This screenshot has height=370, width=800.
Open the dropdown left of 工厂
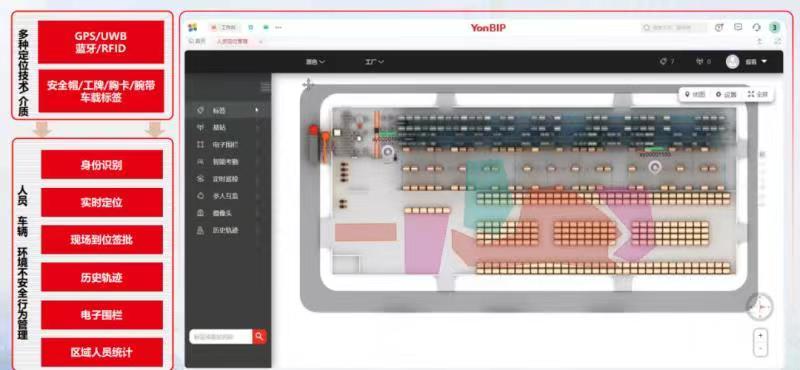pyautogui.click(x=315, y=62)
